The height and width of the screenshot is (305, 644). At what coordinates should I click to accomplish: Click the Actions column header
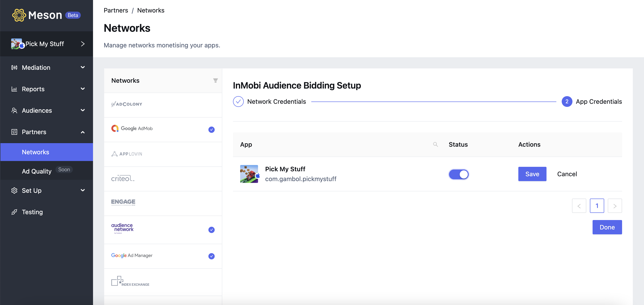529,144
